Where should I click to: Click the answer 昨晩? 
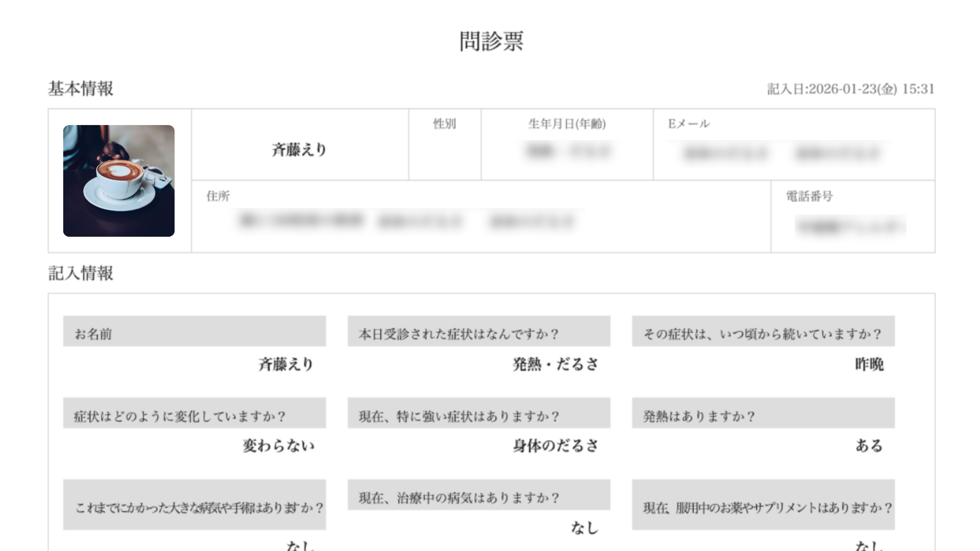869,364
